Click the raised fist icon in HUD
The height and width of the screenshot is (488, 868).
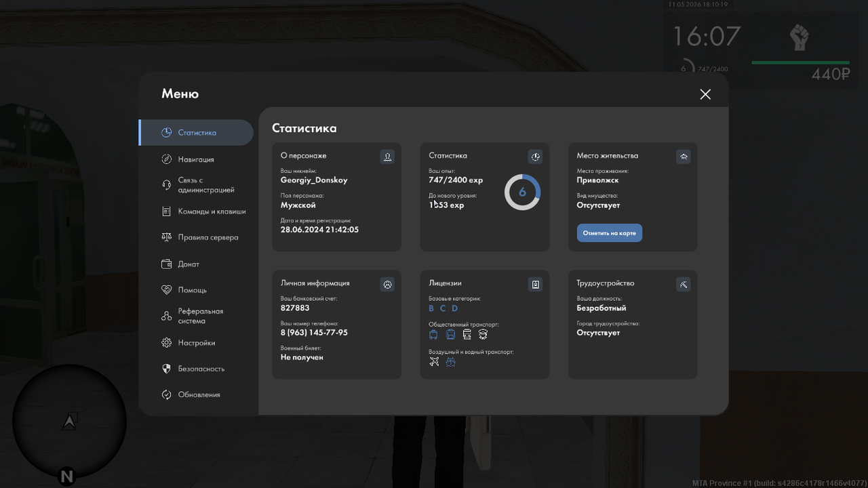(x=800, y=38)
